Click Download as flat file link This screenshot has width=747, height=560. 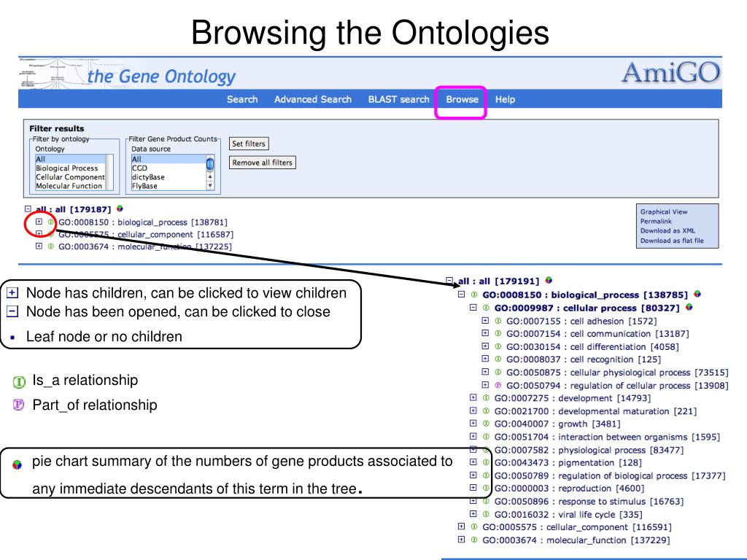[672, 241]
